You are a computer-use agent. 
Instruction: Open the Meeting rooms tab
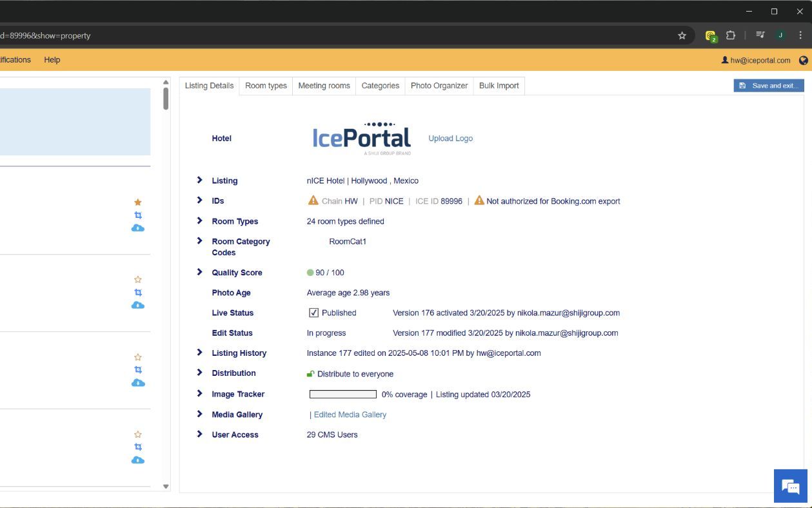(324, 86)
